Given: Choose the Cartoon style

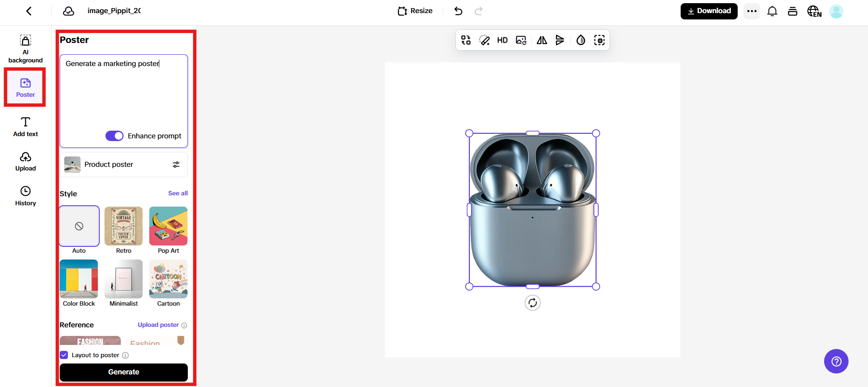Looking at the screenshot, I should [x=168, y=283].
